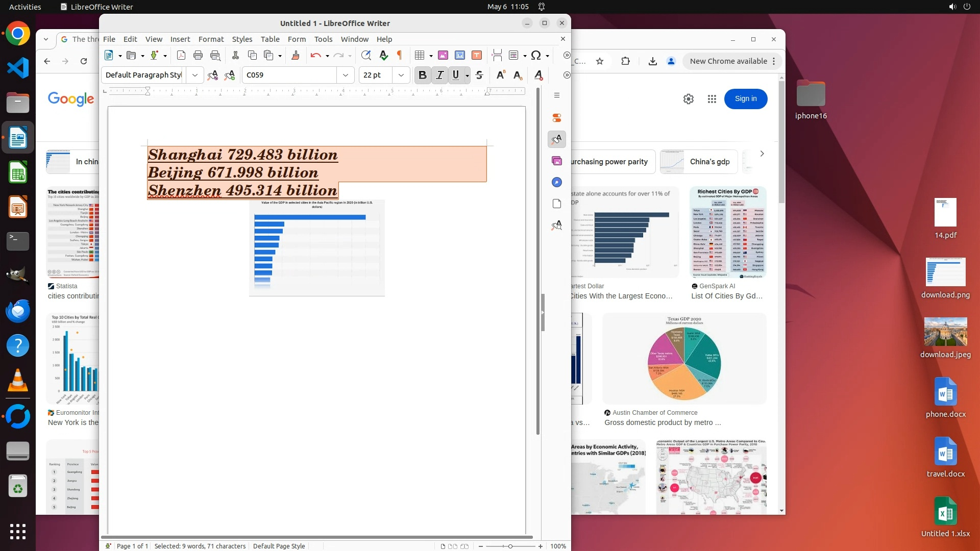Click Sign in button in Chrome
980x551 pixels.
click(x=745, y=98)
